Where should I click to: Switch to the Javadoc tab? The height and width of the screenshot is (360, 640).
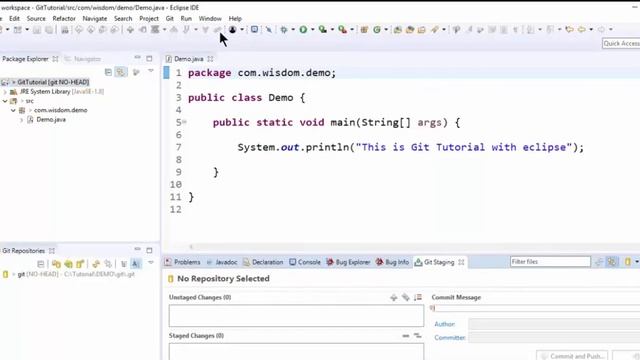tap(222, 262)
